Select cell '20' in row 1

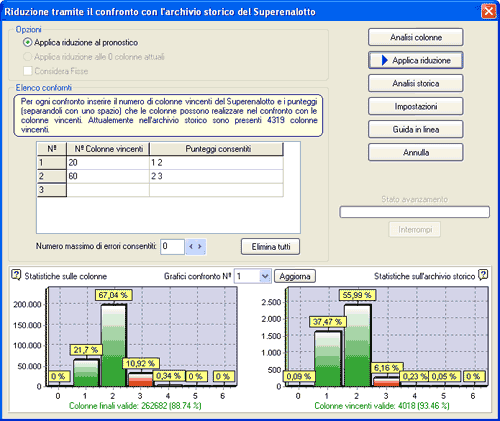click(108, 163)
